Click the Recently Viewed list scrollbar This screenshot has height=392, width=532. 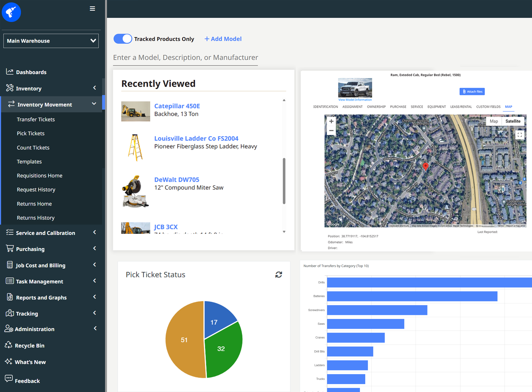(x=284, y=181)
